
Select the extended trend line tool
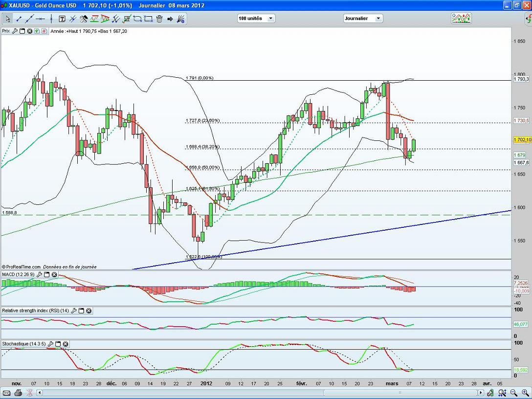click(29, 19)
